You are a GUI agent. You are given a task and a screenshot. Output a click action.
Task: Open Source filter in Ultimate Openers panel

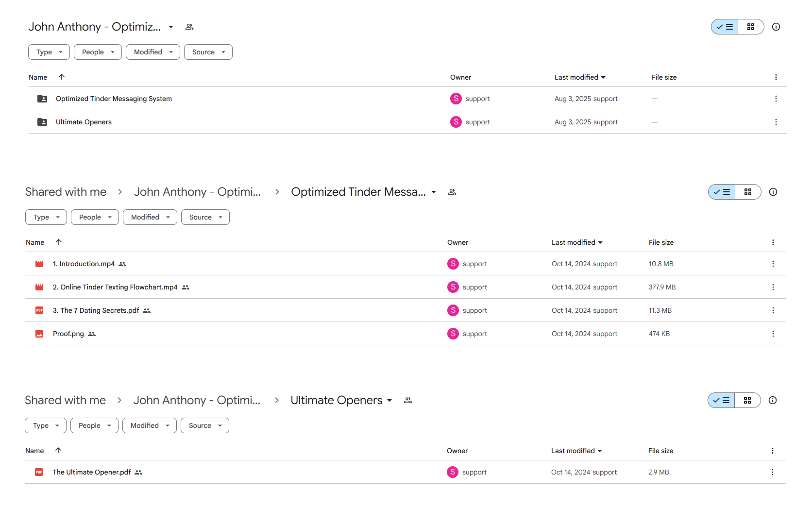[x=205, y=425]
